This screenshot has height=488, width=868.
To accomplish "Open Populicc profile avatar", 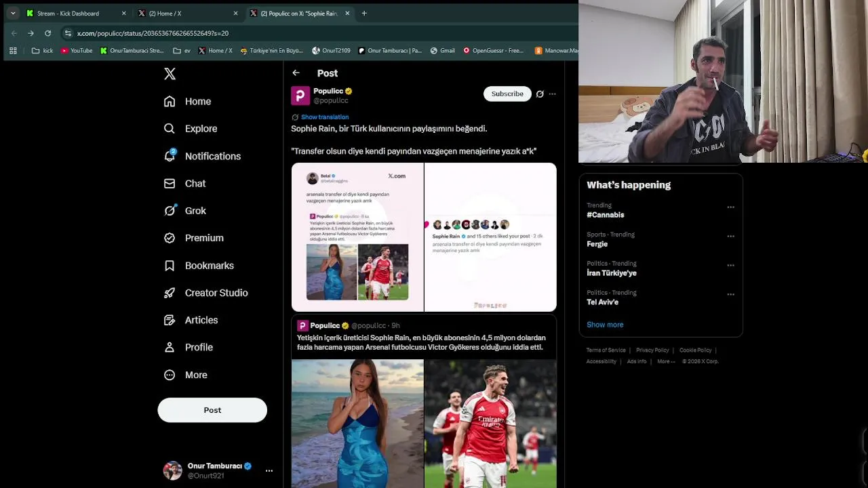I will (300, 96).
